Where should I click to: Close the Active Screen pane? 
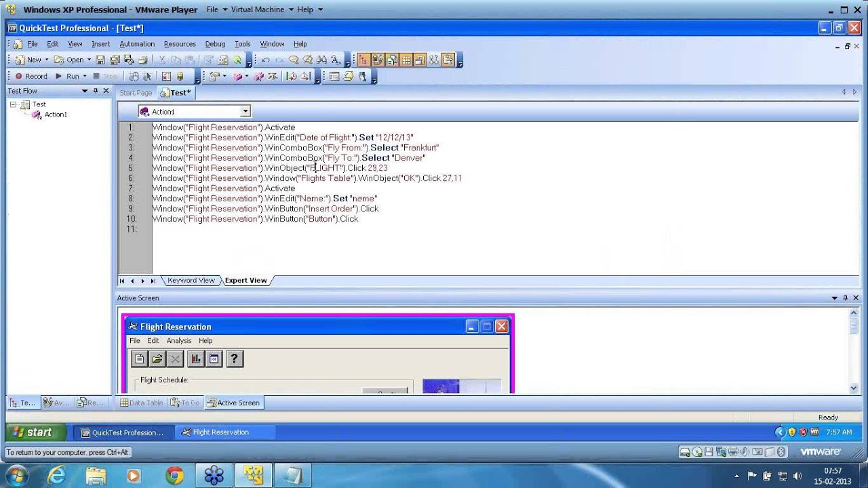856,298
